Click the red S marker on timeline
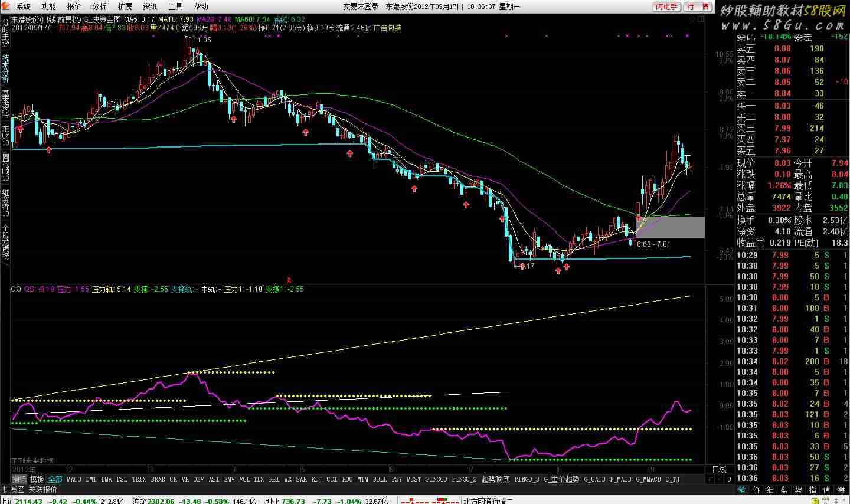The width and height of the screenshot is (850, 504). (x=289, y=279)
